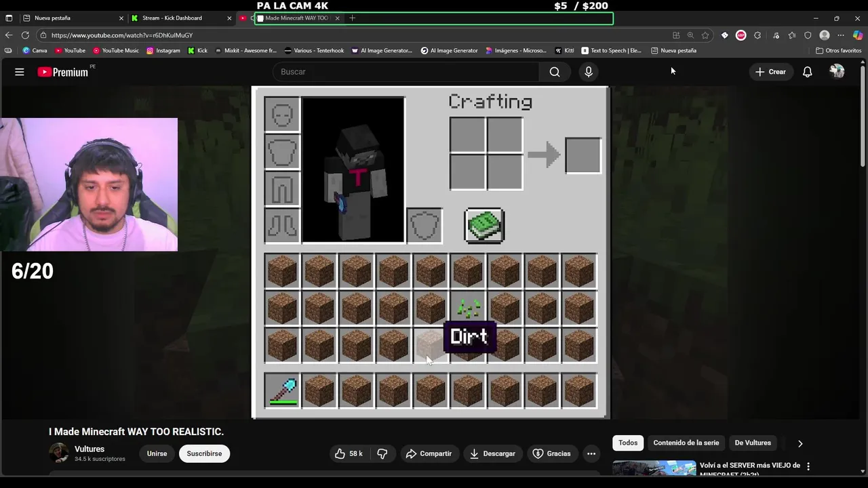This screenshot has width=868, height=488.
Task: Reload the page with the refresh icon
Action: coord(25,35)
